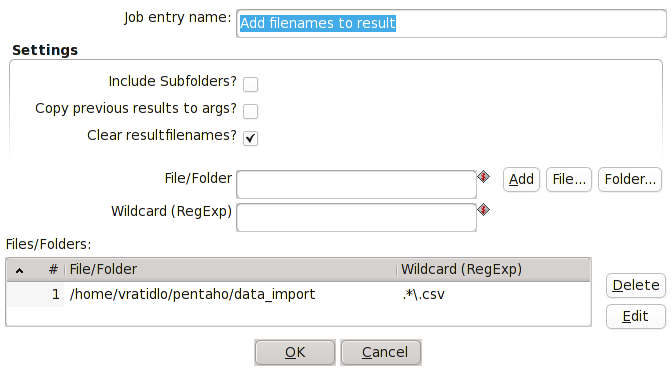Click variable icon beside File/Folder field
672x382 pixels.
pyautogui.click(x=483, y=177)
